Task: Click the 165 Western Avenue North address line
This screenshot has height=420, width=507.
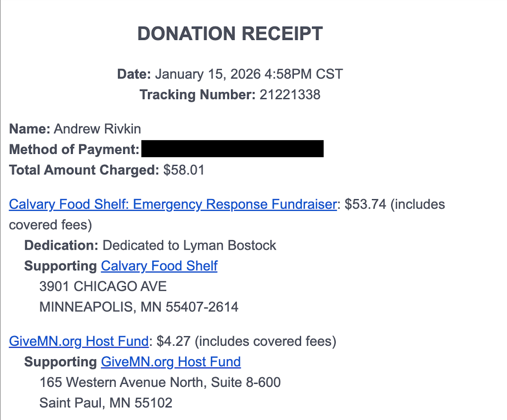Action: [x=160, y=383]
